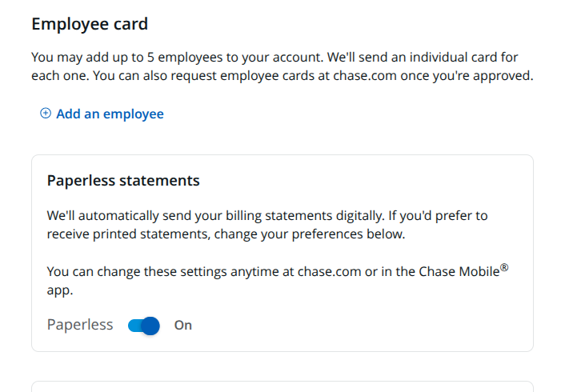
Task: Click "change your preferences below" text
Action: pyautogui.click(x=310, y=234)
